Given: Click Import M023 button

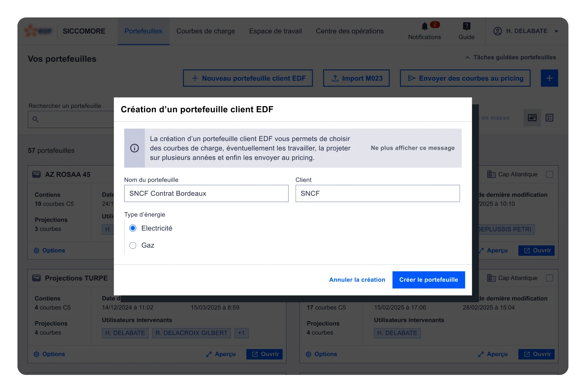Looking at the screenshot, I should (x=356, y=78).
